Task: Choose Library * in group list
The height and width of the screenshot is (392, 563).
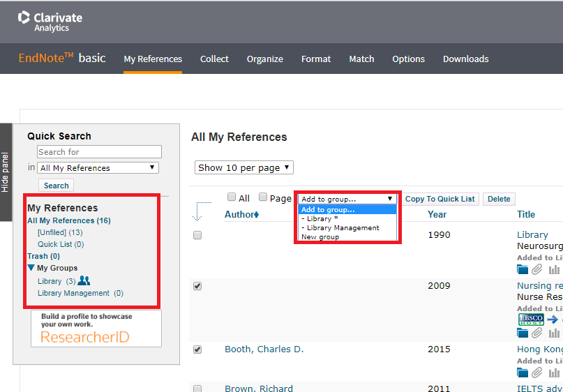Action: point(347,218)
